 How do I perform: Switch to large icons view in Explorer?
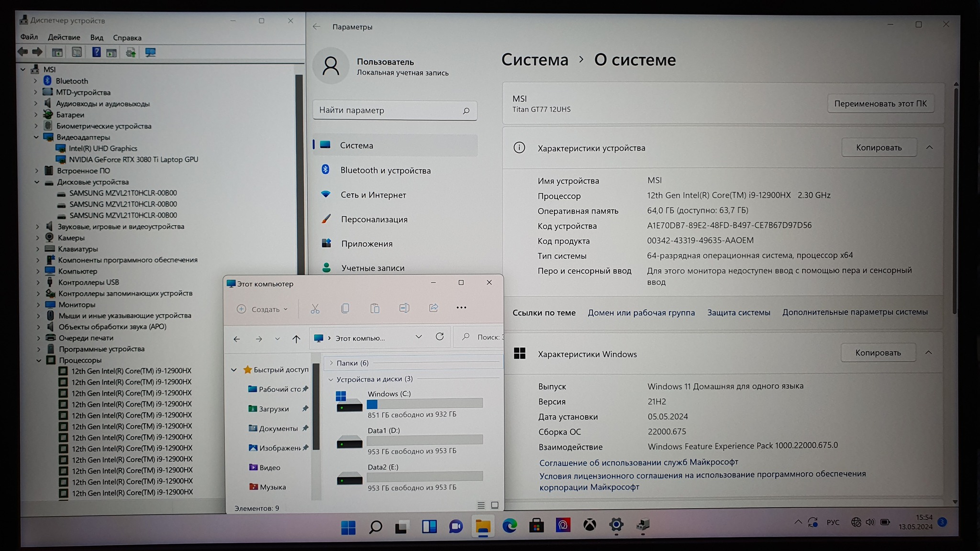tap(495, 505)
